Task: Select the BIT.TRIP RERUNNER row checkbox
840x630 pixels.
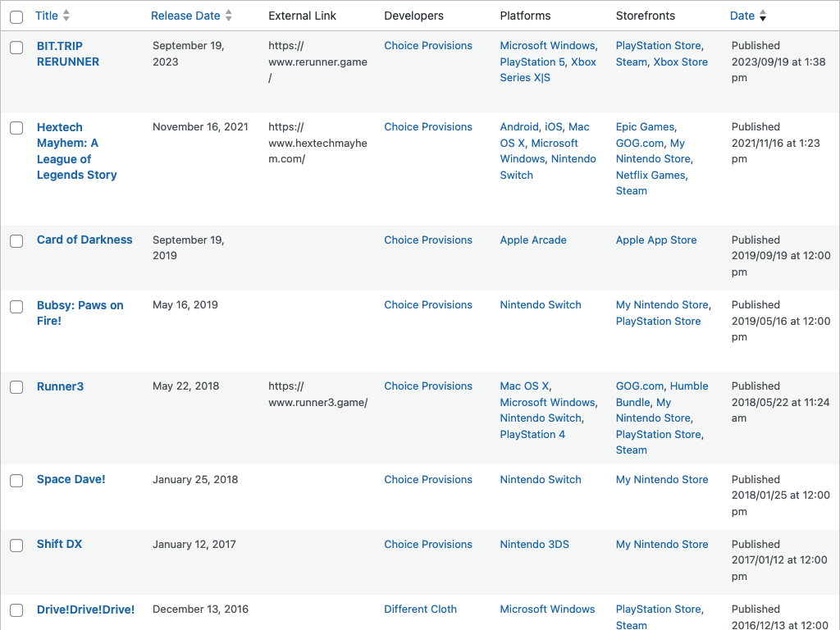Action: pyautogui.click(x=16, y=48)
